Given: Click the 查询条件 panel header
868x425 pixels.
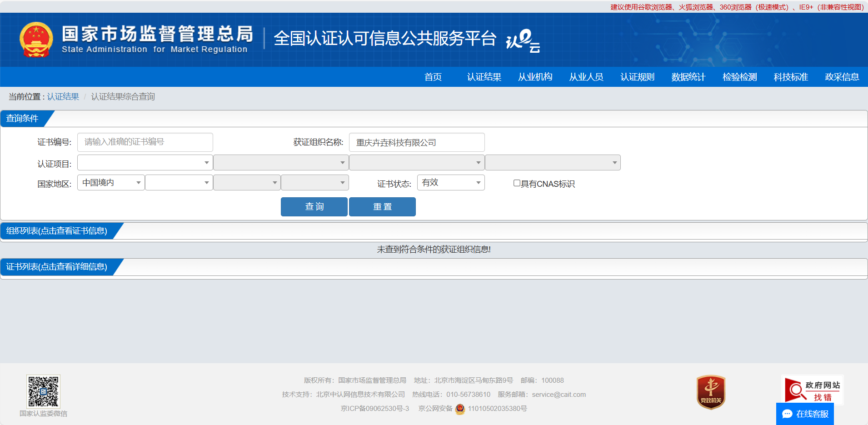Looking at the screenshot, I should (x=22, y=118).
